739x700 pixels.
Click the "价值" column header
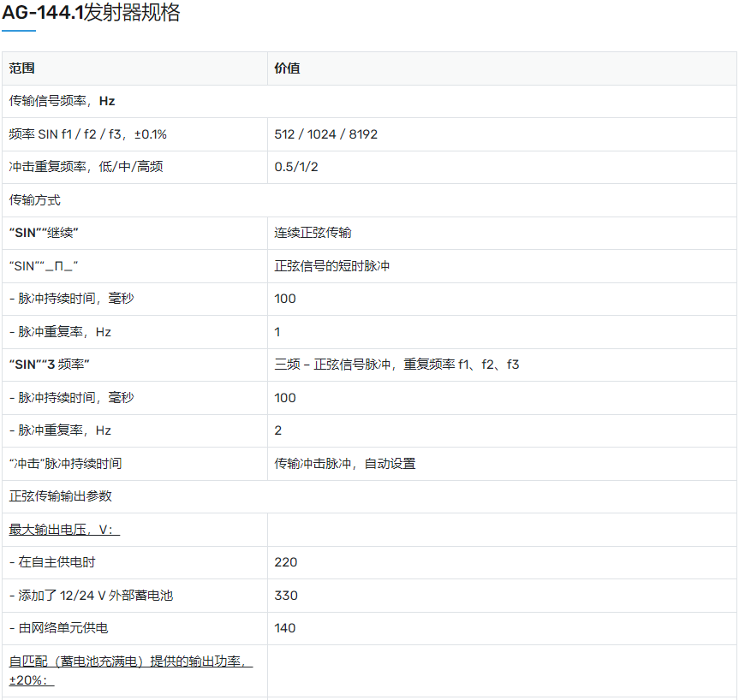pos(287,68)
